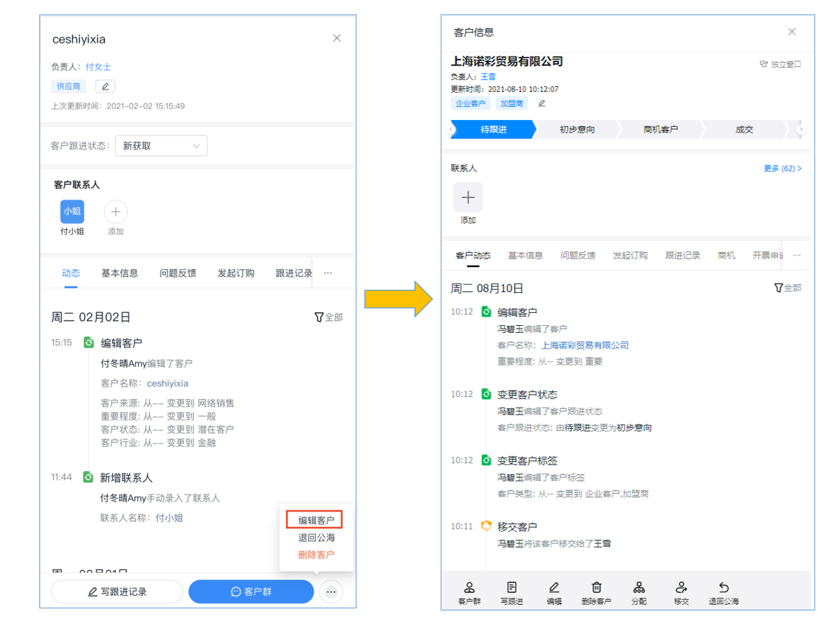Show more tabs via ellipsis in left panel
The height and width of the screenshot is (618, 840).
coord(328,273)
